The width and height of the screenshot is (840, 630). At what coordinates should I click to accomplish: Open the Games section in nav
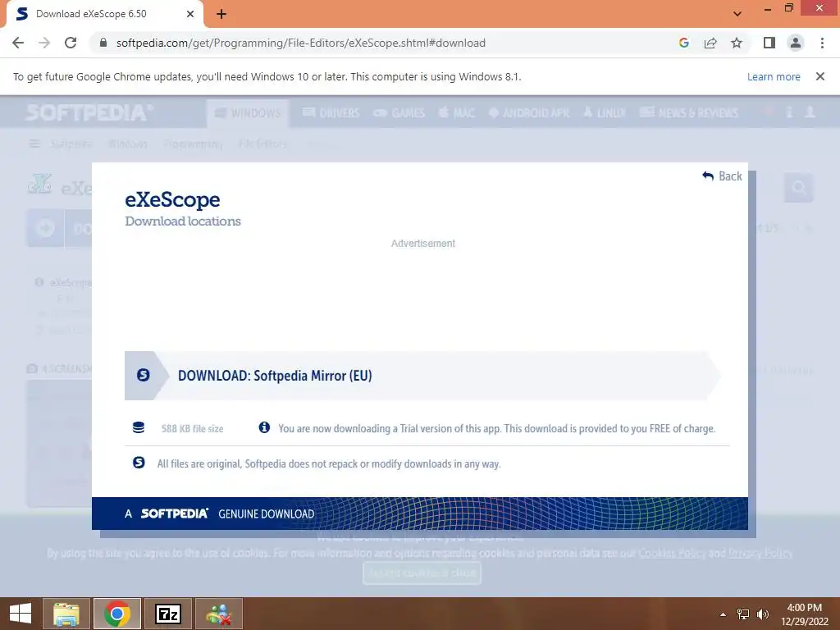pos(399,113)
